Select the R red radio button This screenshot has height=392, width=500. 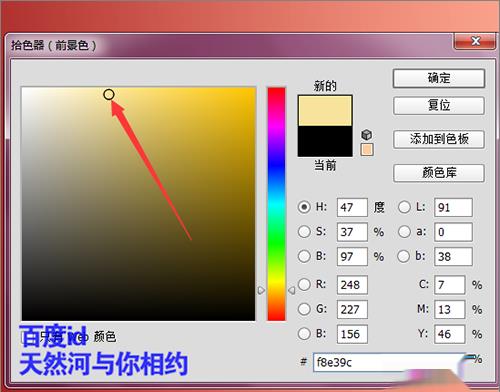point(304,284)
